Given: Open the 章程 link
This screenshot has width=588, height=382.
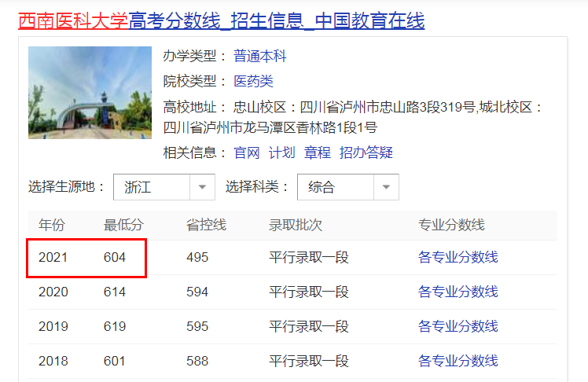Looking at the screenshot, I should coord(318,152).
